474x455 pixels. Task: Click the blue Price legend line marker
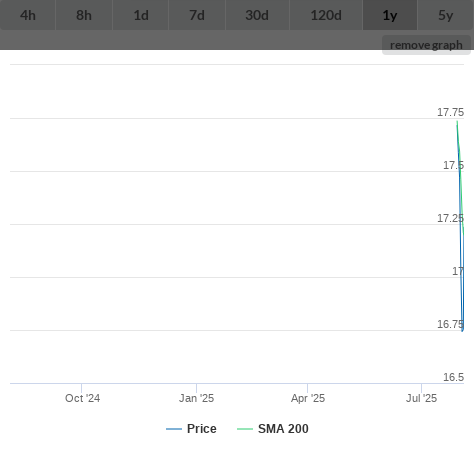pos(174,429)
